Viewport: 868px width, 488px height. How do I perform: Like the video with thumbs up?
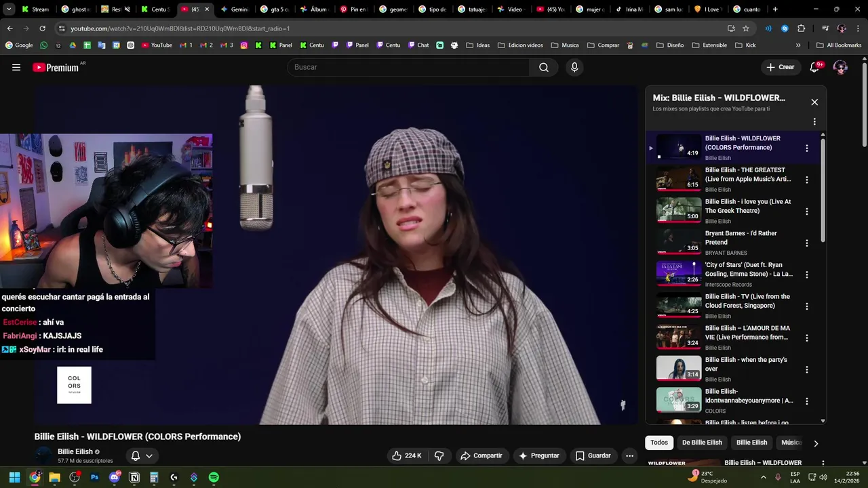(x=406, y=455)
